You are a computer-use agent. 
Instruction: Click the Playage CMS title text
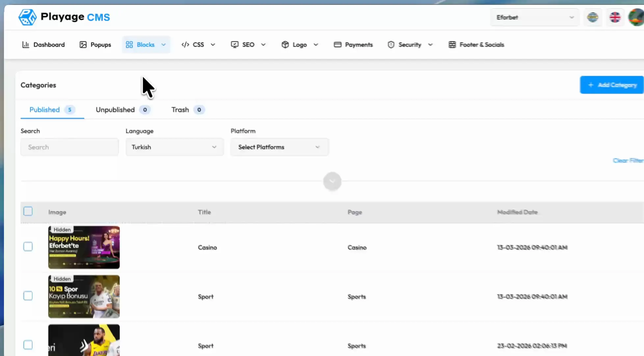point(75,17)
